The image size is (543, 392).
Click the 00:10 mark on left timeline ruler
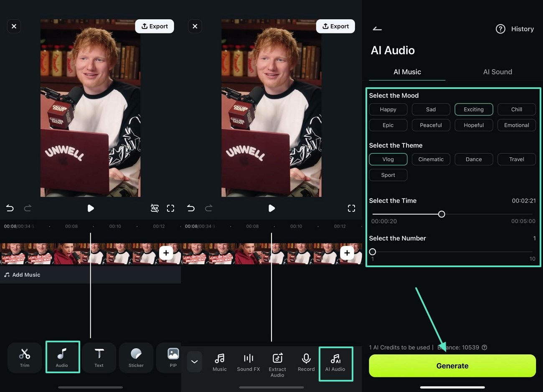[115, 226]
